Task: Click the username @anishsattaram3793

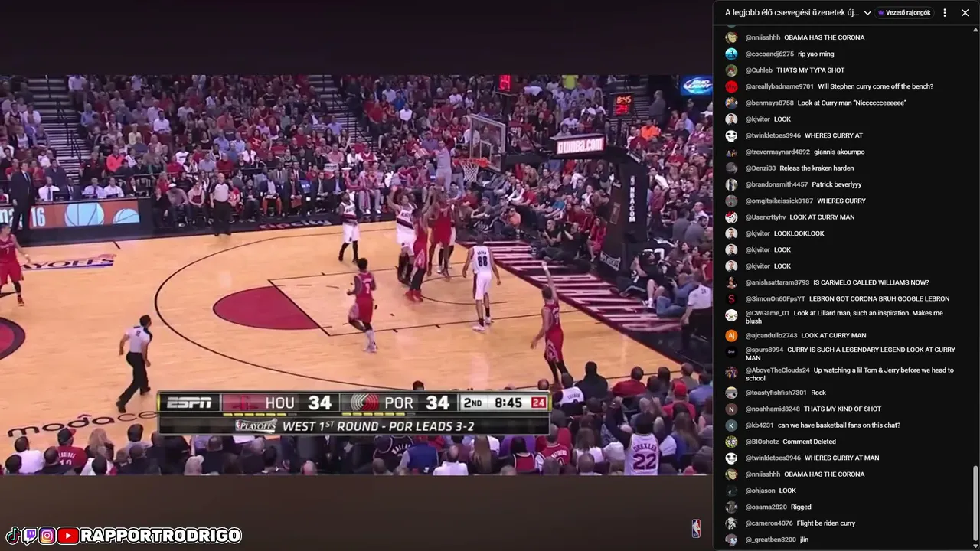Action: pyautogui.click(x=778, y=282)
